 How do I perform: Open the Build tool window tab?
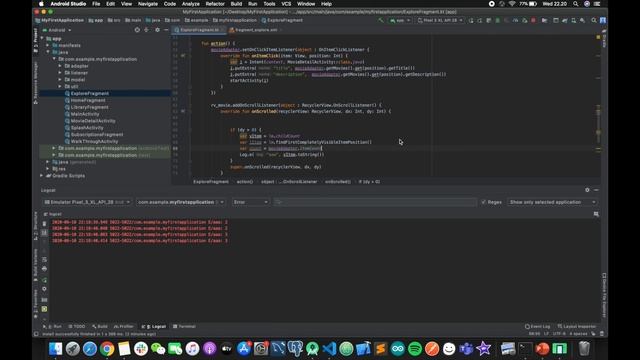point(100,327)
